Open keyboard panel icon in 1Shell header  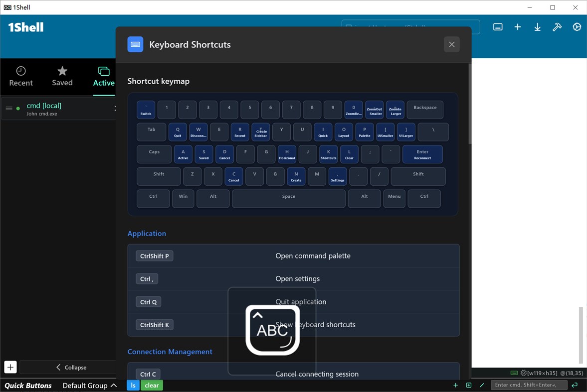click(498, 27)
